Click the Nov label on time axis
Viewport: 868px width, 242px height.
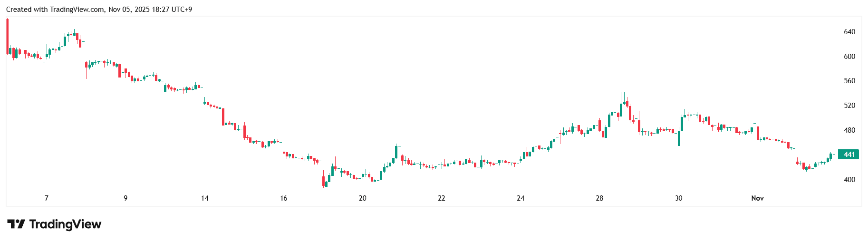point(757,198)
